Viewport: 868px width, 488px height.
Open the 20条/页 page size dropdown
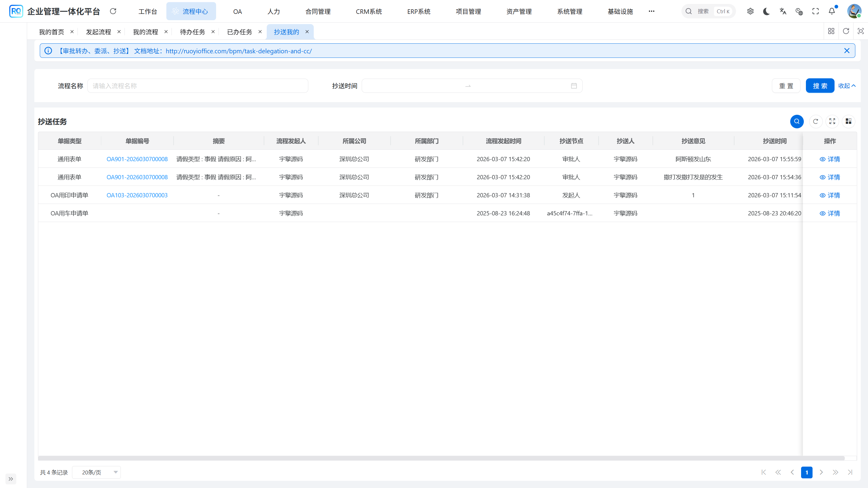tap(96, 472)
